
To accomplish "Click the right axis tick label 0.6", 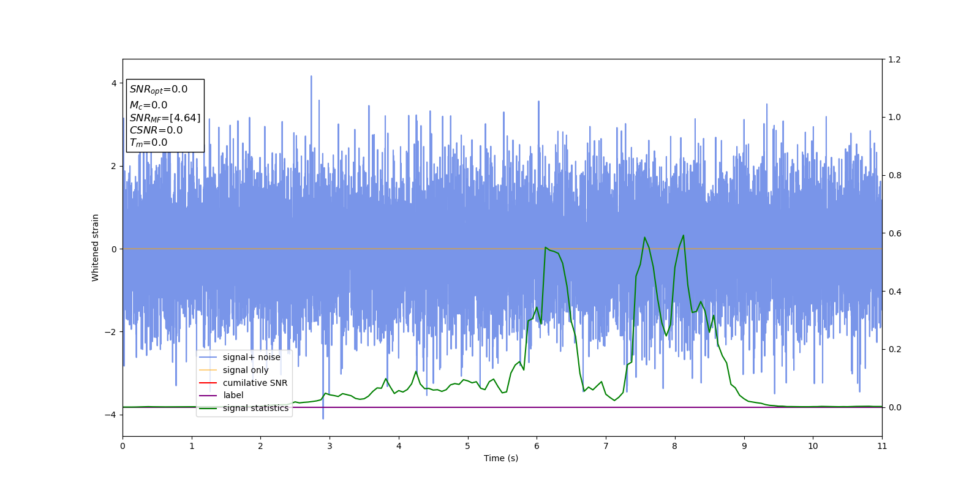I will [895, 233].
